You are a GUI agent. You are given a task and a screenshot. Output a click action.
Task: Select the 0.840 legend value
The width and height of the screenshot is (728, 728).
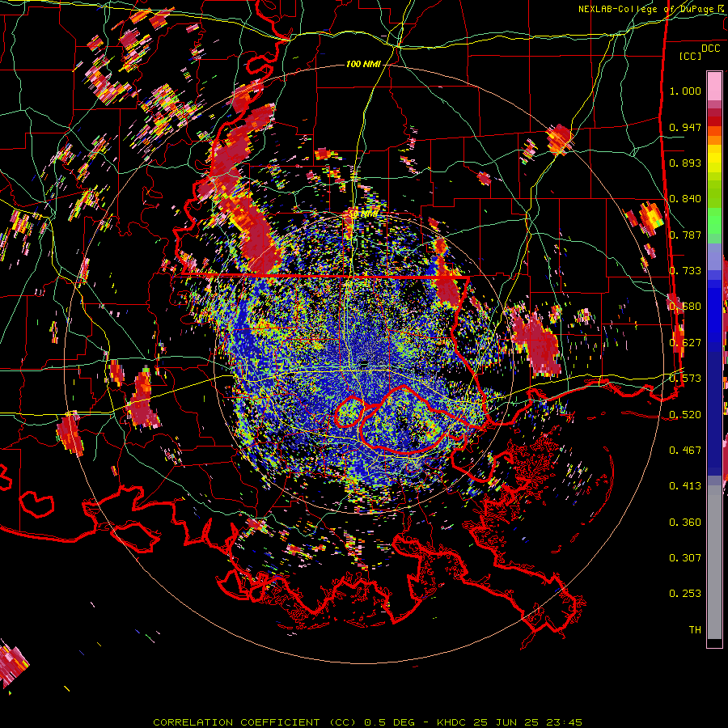click(x=685, y=199)
